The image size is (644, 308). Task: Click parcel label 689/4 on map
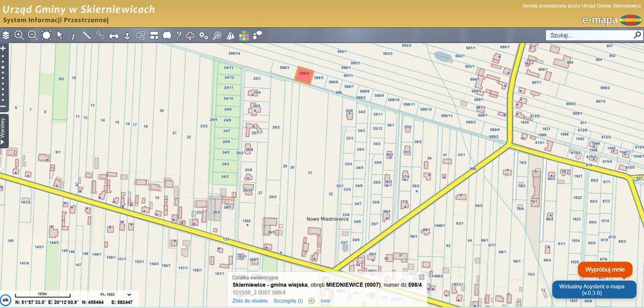pos(495,130)
